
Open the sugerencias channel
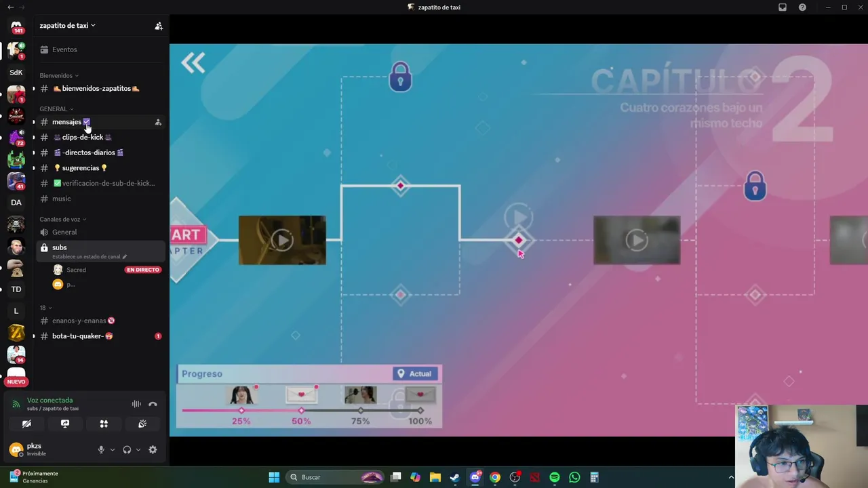(x=80, y=168)
